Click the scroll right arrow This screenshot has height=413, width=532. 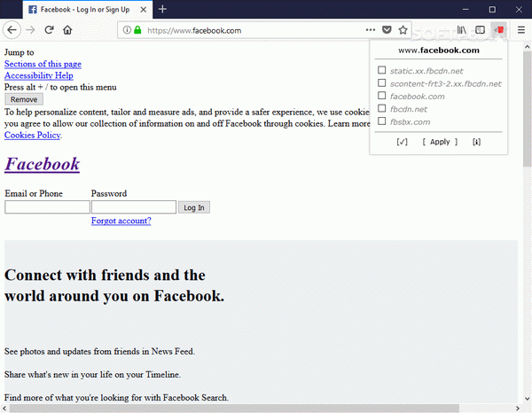[518, 409]
